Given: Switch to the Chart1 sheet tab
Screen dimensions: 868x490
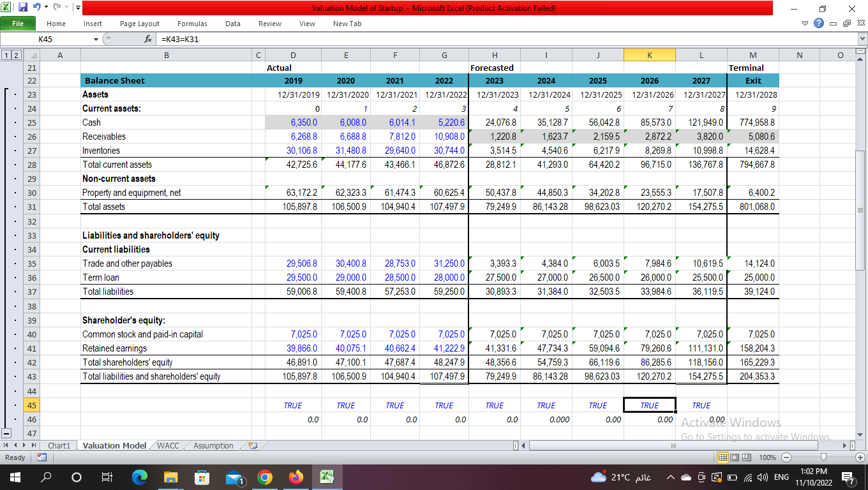Looking at the screenshot, I should tap(59, 445).
